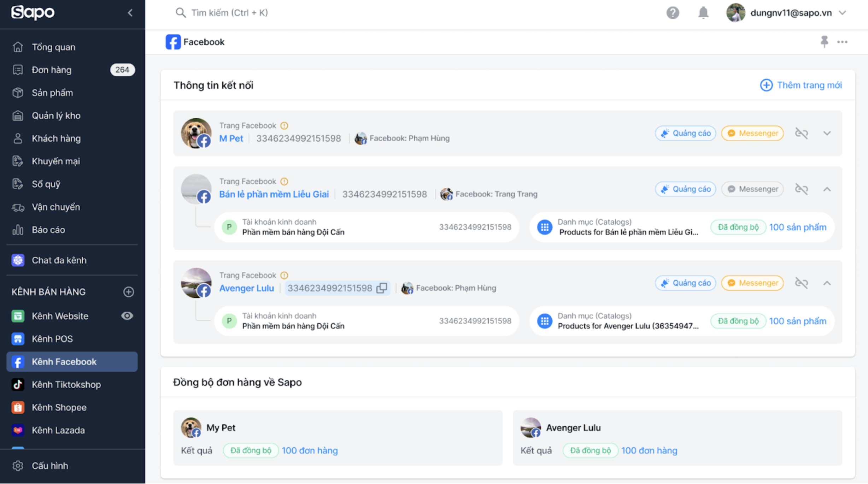Click info icon beside M Pet Trang Facebook
The height and width of the screenshot is (484, 868).
tap(284, 125)
